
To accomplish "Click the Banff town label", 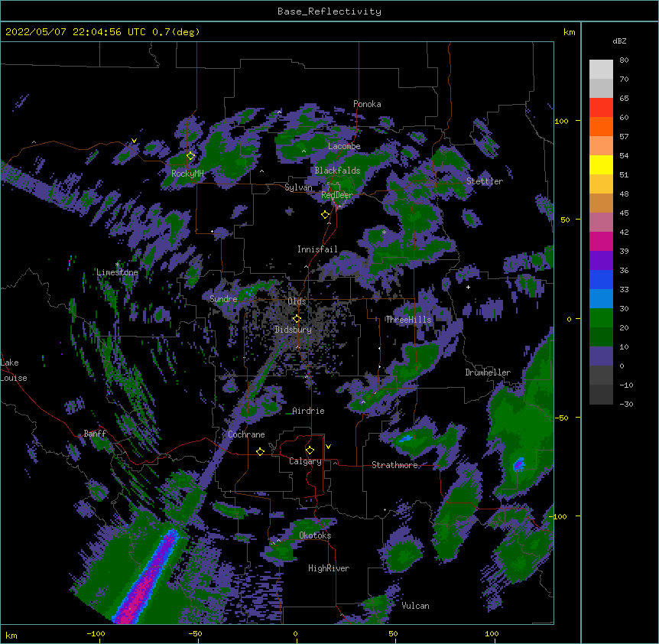I will tap(95, 434).
